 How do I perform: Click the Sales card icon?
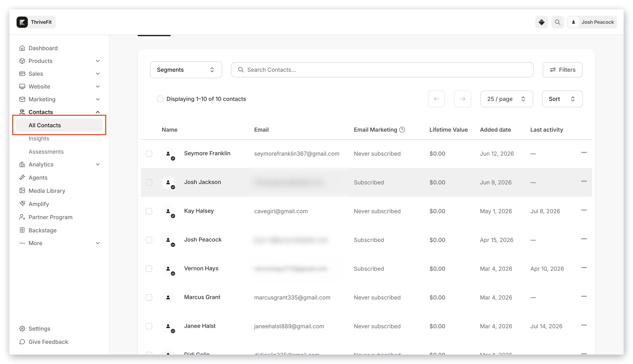(x=22, y=74)
